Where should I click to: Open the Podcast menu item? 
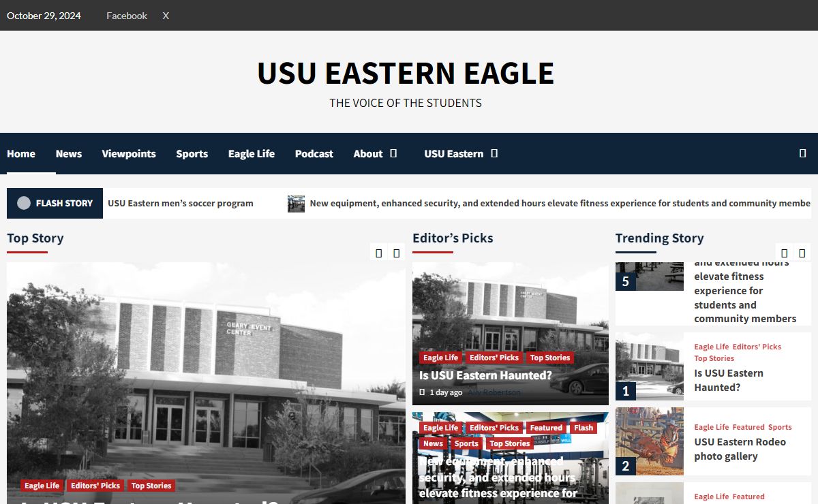pyautogui.click(x=314, y=154)
